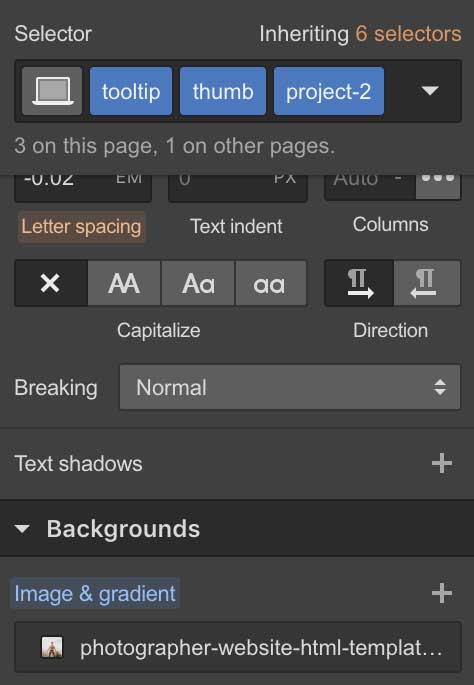
Task: Add a text shadow with plus icon
Action: (x=442, y=463)
